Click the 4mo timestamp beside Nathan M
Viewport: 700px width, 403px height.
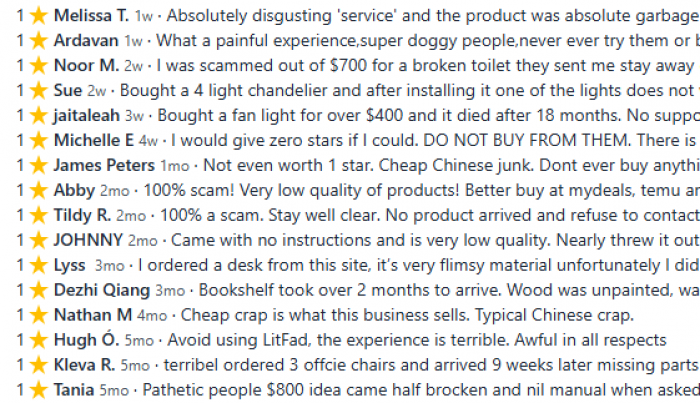(x=152, y=316)
